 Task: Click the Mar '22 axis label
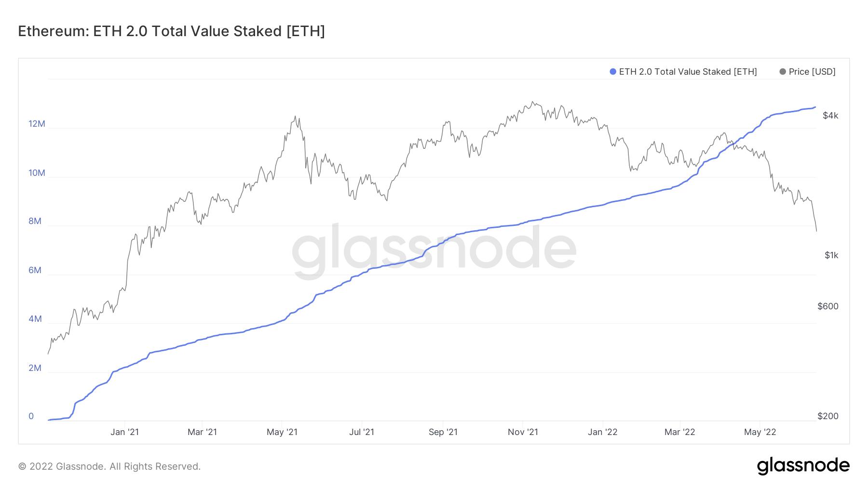click(x=680, y=432)
